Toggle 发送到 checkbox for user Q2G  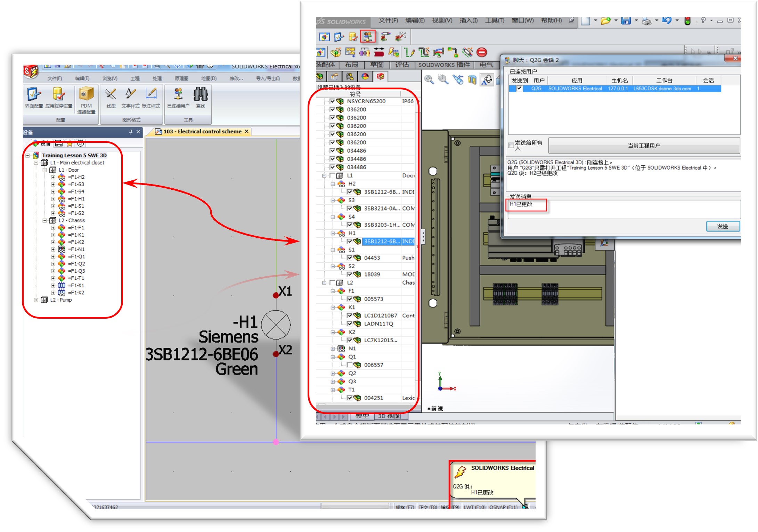(x=519, y=89)
